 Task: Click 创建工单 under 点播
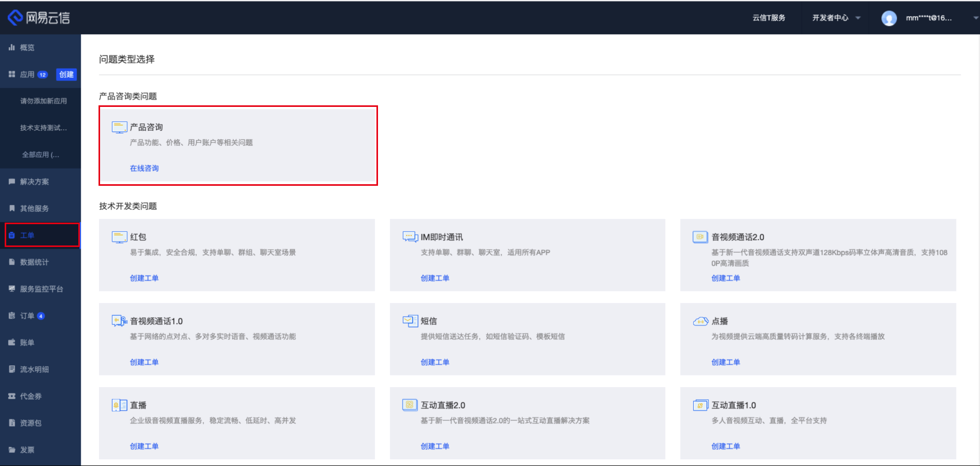[726, 362]
